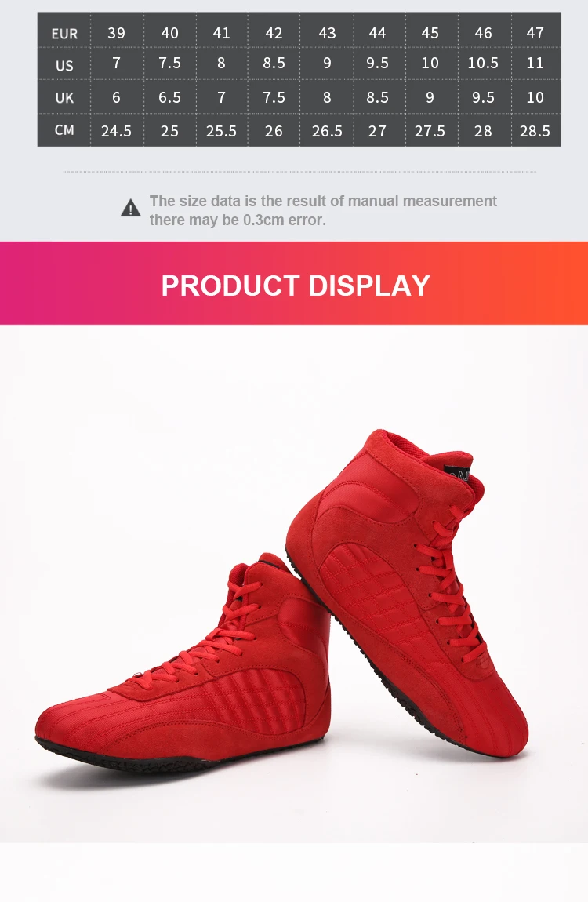Click the CM row header label
This screenshot has width=588, height=902.
pyautogui.click(x=64, y=130)
